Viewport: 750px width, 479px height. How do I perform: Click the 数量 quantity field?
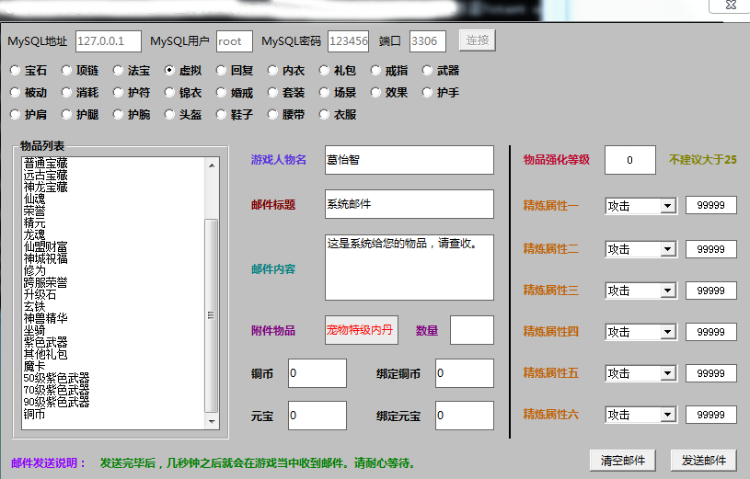(x=472, y=330)
